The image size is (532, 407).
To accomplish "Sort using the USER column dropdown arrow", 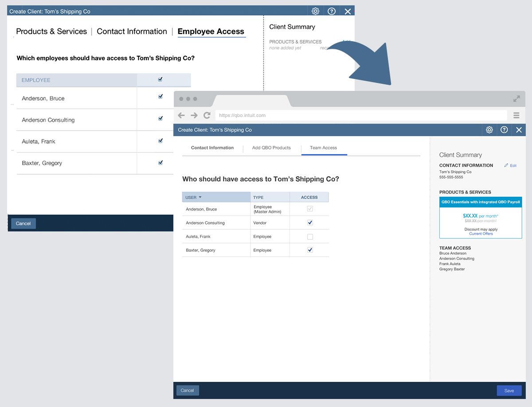I will click(x=200, y=197).
